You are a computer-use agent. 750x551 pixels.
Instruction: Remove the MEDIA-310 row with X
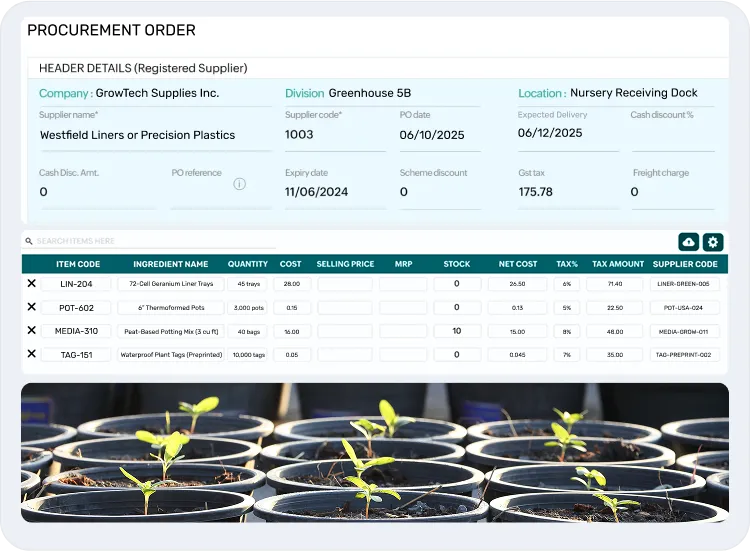(x=32, y=330)
